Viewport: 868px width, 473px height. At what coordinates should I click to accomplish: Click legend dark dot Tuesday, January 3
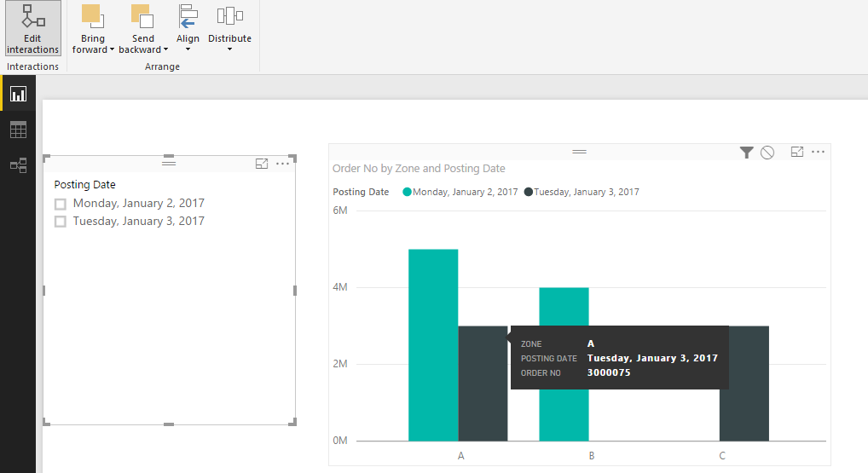528,192
